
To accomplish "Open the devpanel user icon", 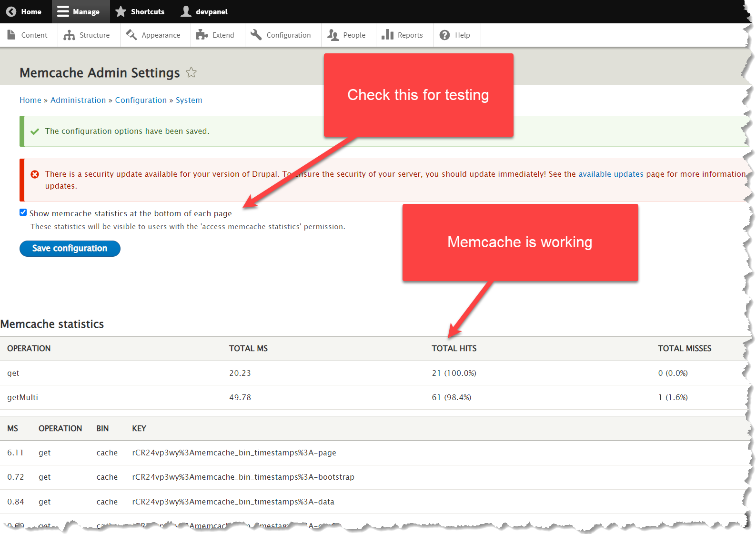I will click(x=186, y=11).
